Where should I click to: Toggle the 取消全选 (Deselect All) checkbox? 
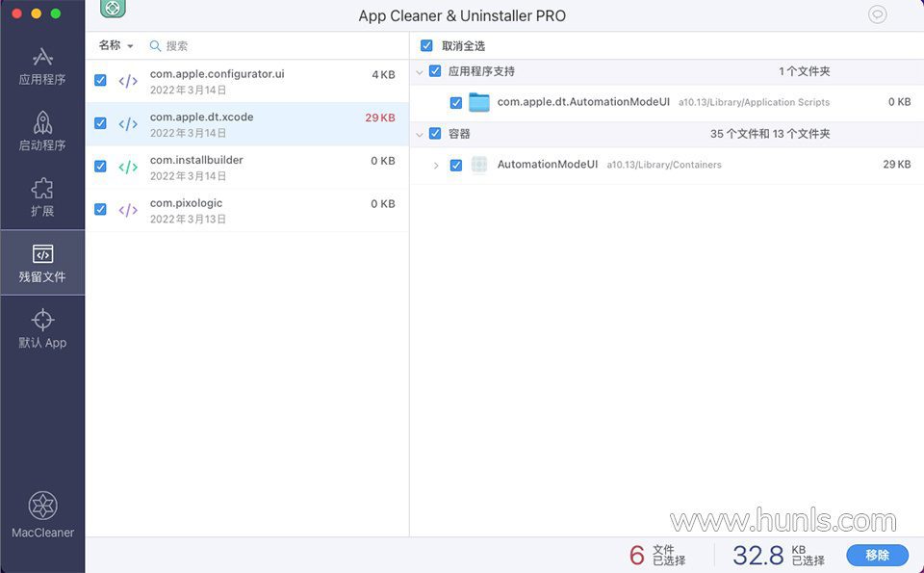(426, 45)
